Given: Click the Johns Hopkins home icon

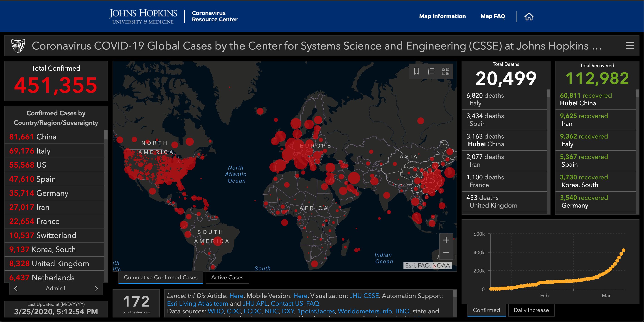Looking at the screenshot, I should (529, 16).
